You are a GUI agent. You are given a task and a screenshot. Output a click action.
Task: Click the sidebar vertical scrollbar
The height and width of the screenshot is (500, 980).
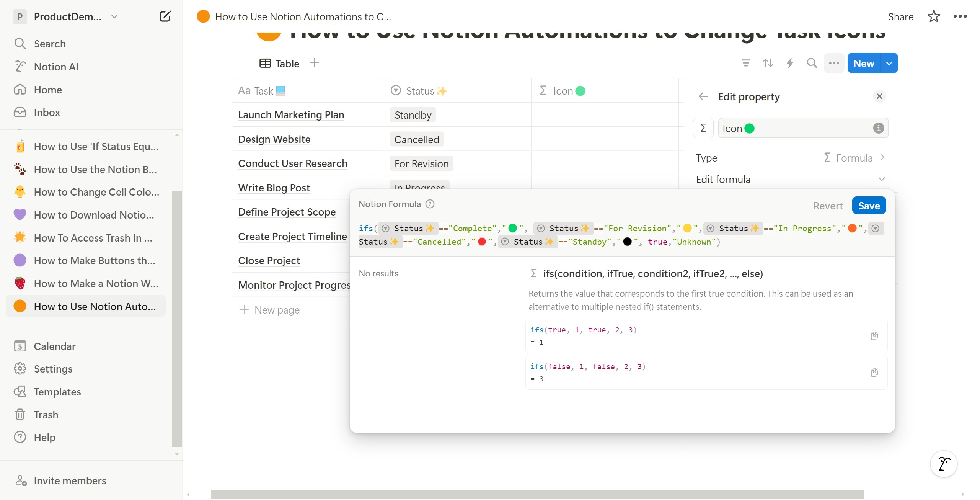pos(177,319)
